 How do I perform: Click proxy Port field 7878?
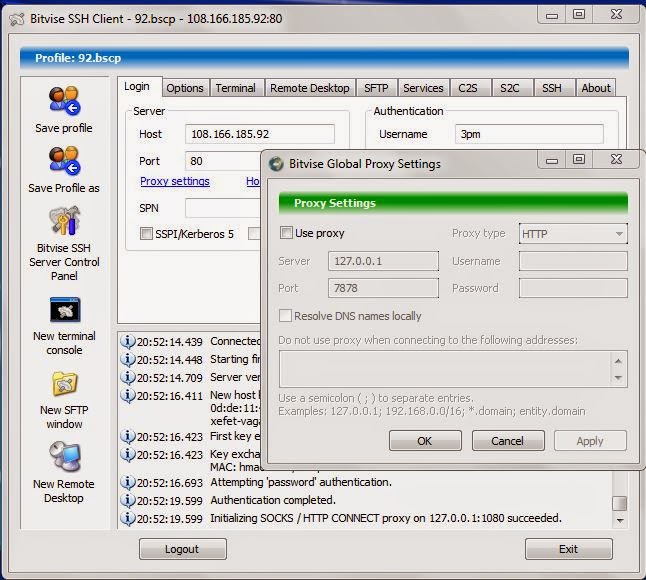point(383,288)
